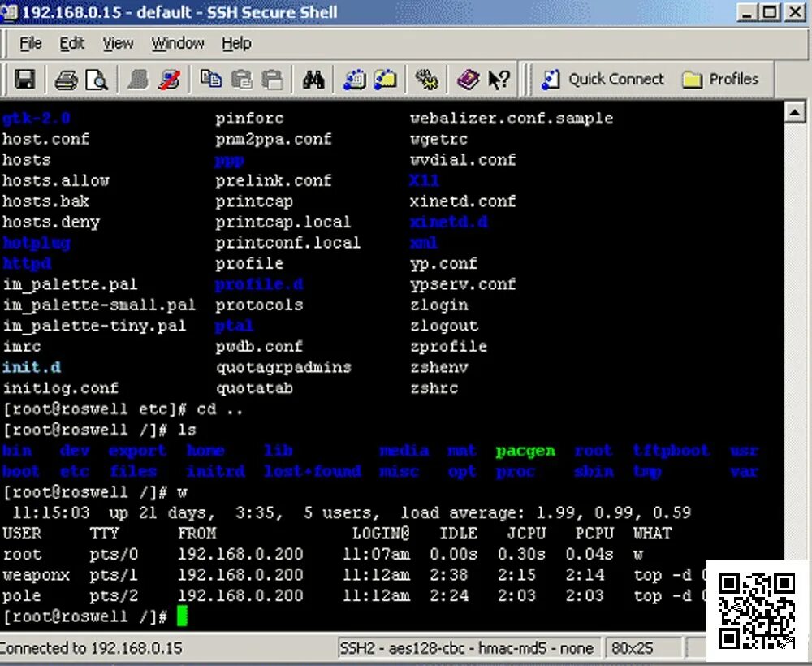The width and height of the screenshot is (812, 666).
Task: Click the "SSH2 - aes128-cbc - hmac-md5 - none" status
Action: click(466, 648)
